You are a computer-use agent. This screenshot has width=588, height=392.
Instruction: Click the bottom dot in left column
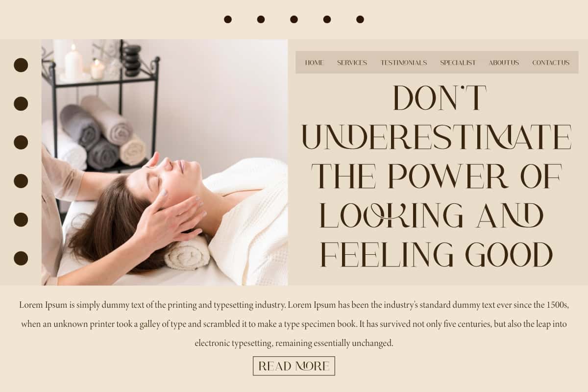[21, 258]
